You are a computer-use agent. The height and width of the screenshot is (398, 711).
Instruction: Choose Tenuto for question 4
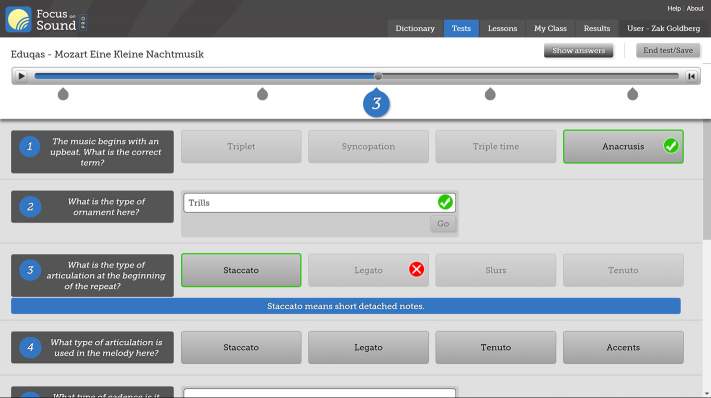click(496, 347)
